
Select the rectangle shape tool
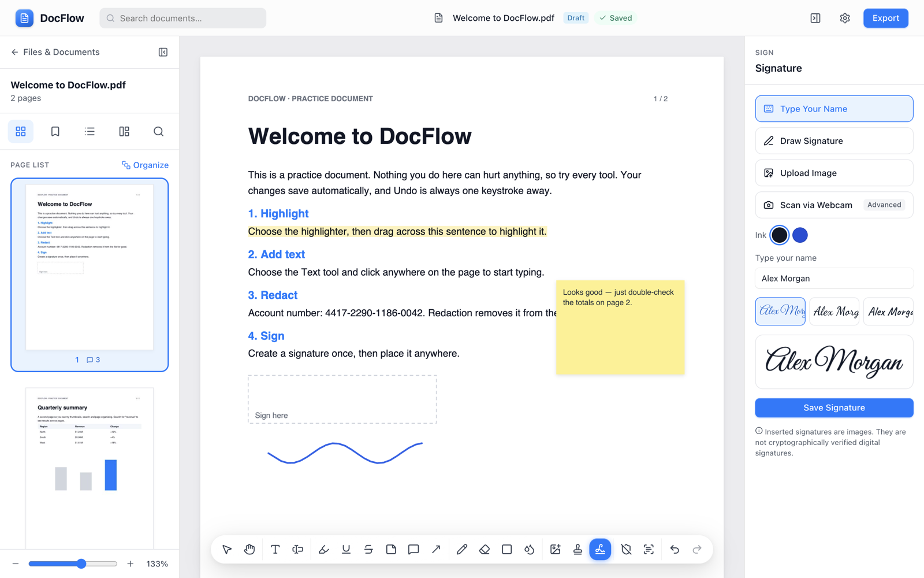click(x=507, y=549)
